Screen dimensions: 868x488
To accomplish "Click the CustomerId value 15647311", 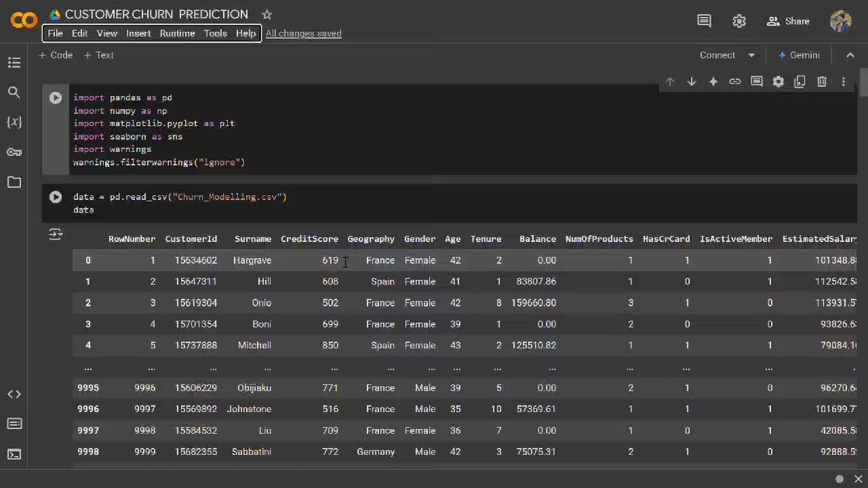I will tap(195, 281).
